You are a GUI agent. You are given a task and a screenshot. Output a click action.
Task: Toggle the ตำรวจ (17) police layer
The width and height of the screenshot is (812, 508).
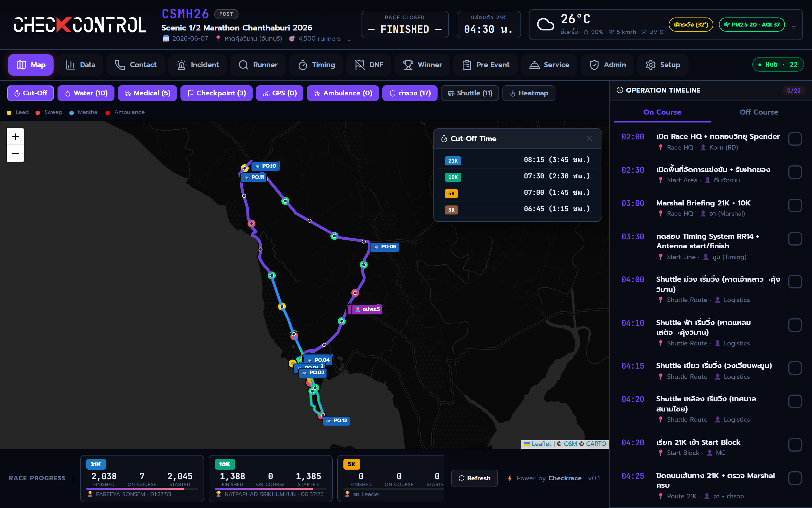(410, 93)
